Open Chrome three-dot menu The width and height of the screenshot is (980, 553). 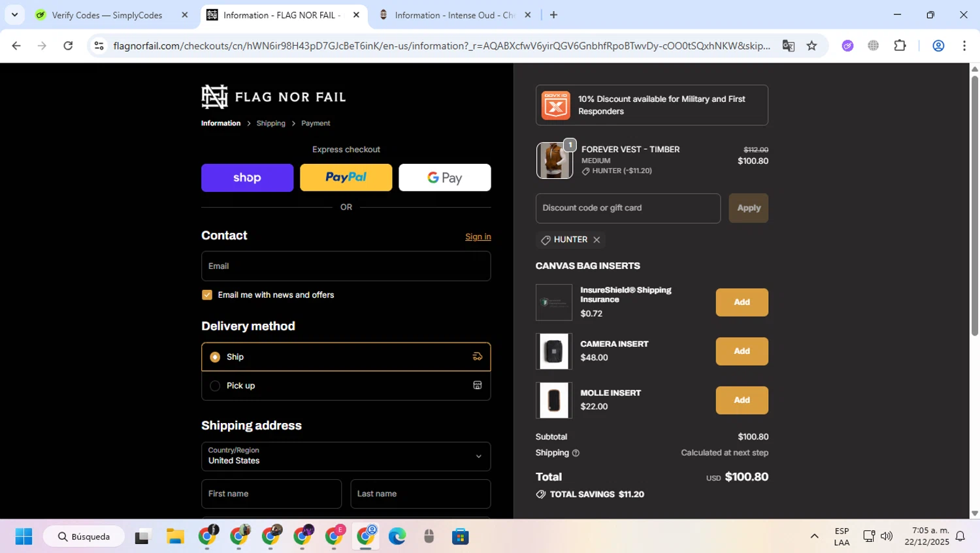pyautogui.click(x=964, y=46)
